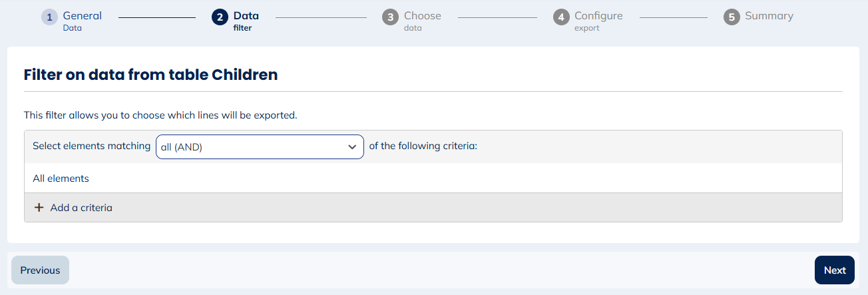868x295 pixels.
Task: Click the step 5 number circle
Action: click(732, 17)
